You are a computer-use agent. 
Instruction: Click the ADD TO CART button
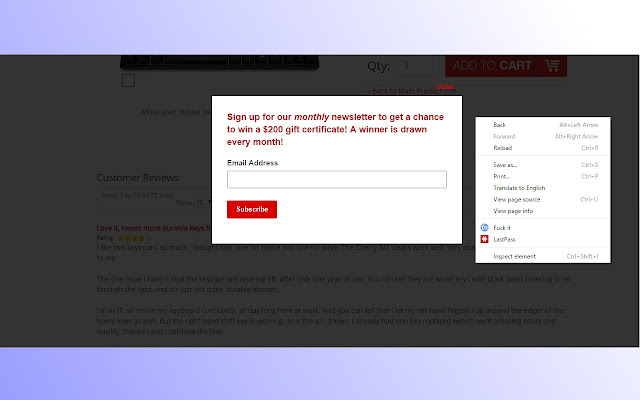coord(506,66)
